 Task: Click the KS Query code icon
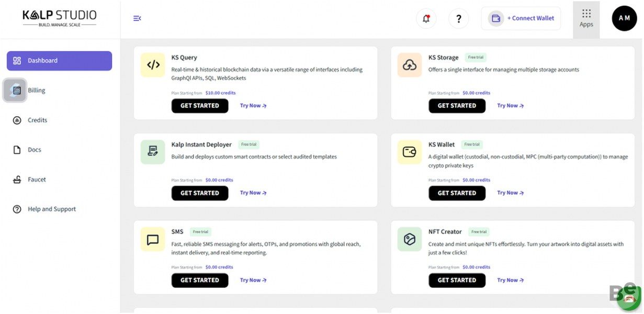point(153,65)
